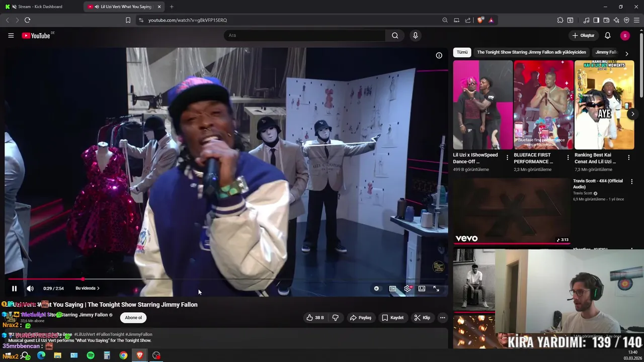Screen dimensions: 644x362
Task: Open Brave Rewards triangle icon
Action: pyautogui.click(x=491, y=20)
